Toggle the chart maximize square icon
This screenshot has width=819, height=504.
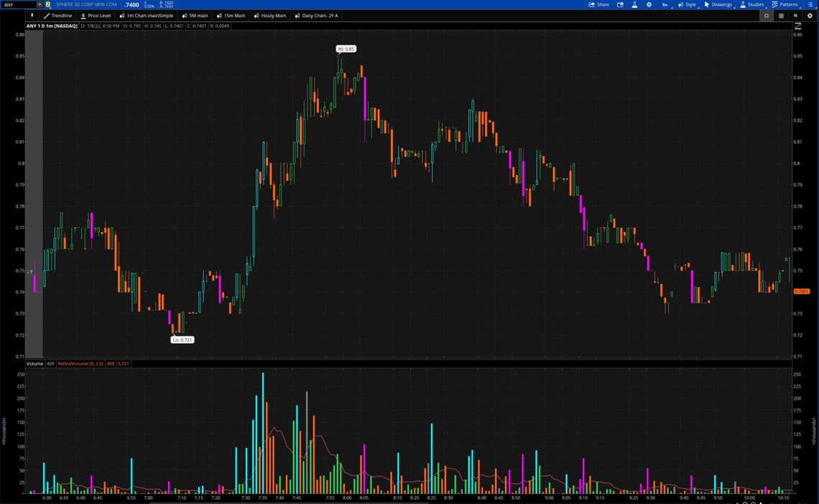[x=766, y=15]
